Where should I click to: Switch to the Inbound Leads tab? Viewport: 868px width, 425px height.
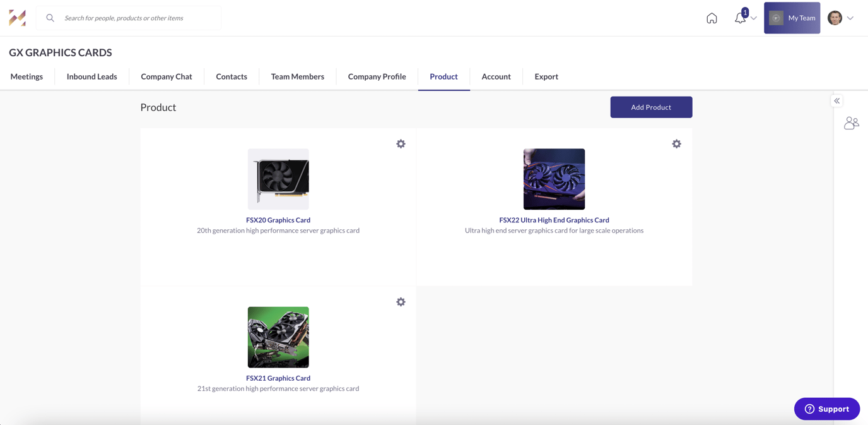(92, 76)
